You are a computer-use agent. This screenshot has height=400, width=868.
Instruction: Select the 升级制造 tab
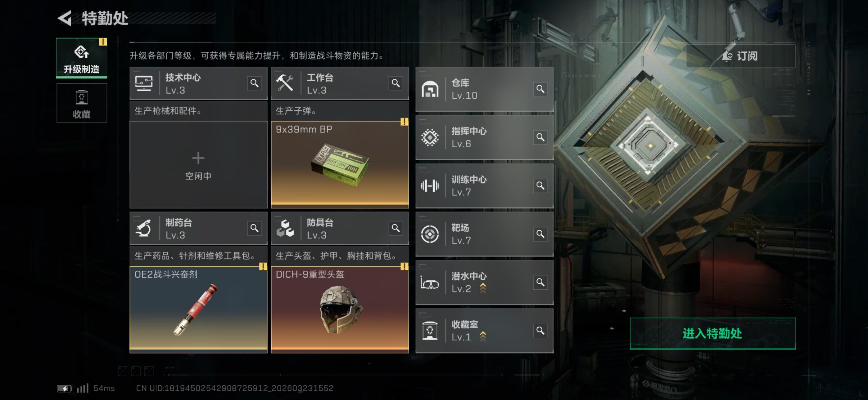tap(82, 58)
